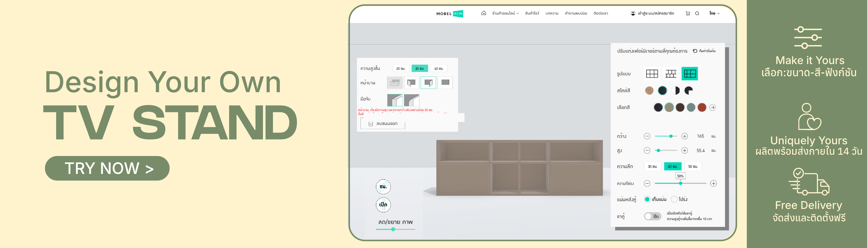The image size is (868, 248).
Task: Click the login/register link
Action: (652, 13)
